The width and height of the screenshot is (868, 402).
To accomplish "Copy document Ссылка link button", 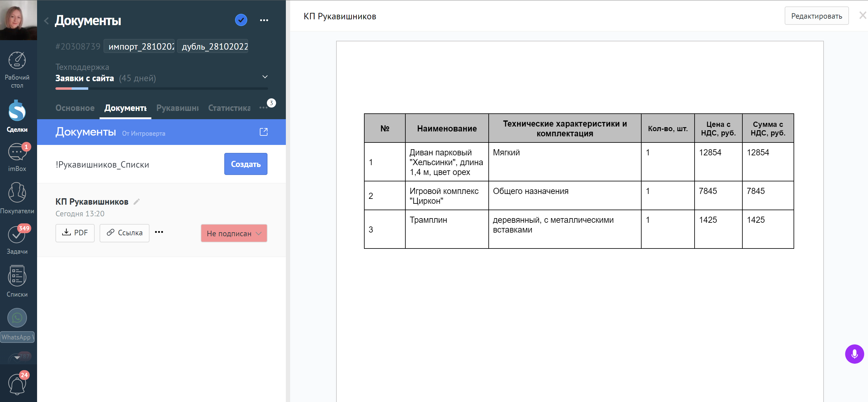I will (x=124, y=233).
